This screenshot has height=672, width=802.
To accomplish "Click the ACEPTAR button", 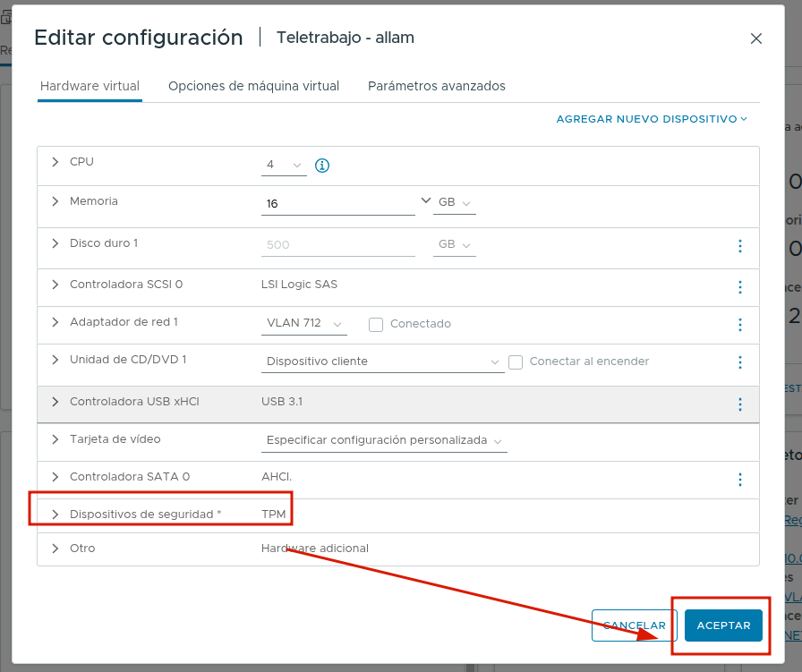I will [x=723, y=625].
